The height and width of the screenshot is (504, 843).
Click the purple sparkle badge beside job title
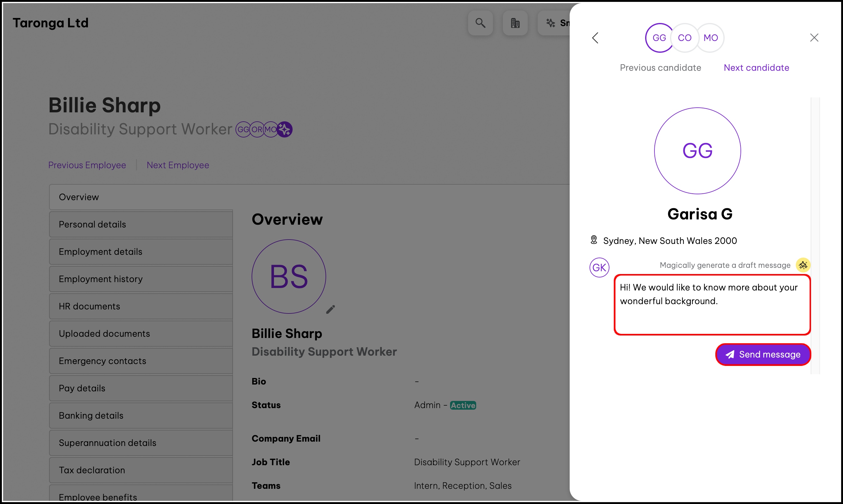[x=285, y=129]
